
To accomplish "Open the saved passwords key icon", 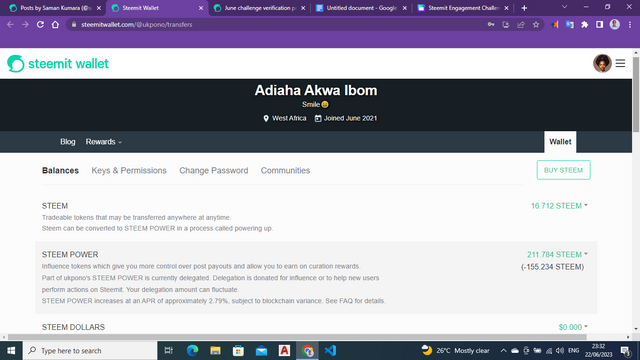I will 491,24.
